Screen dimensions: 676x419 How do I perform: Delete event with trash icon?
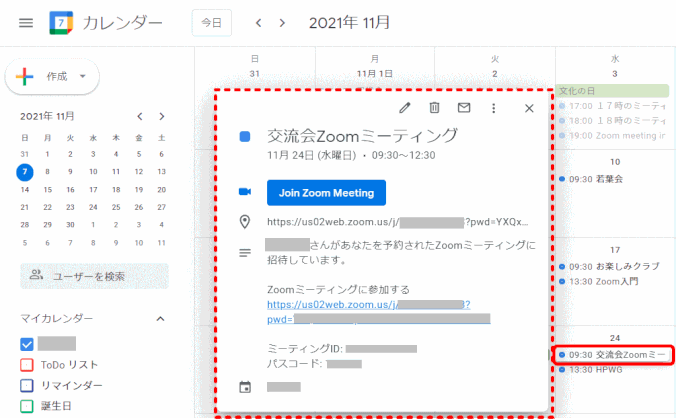434,108
